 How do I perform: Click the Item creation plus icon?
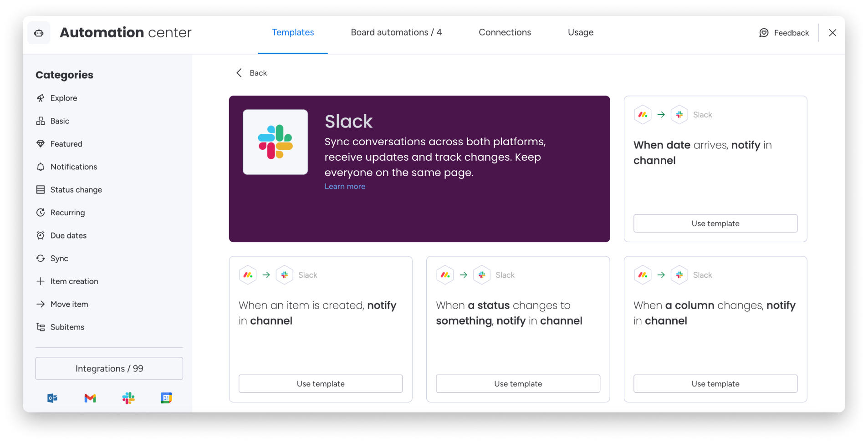(x=41, y=281)
